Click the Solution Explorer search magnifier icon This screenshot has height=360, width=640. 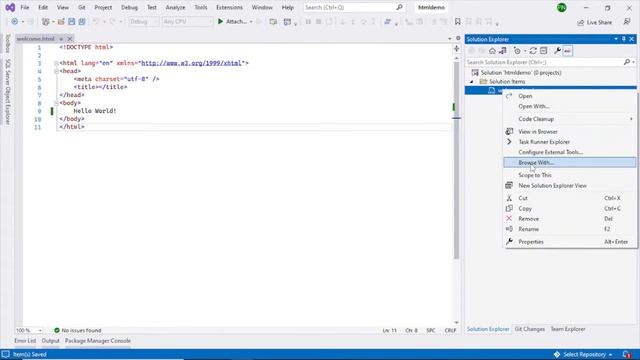click(x=627, y=62)
